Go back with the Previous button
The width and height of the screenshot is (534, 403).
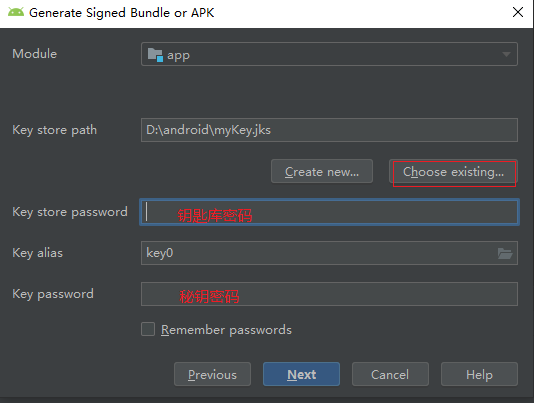coord(212,374)
